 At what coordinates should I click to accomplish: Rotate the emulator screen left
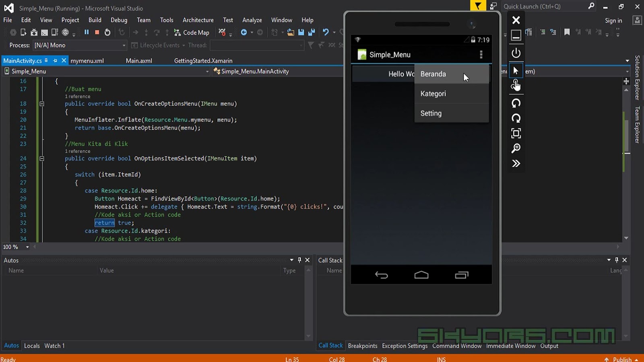[x=516, y=103]
